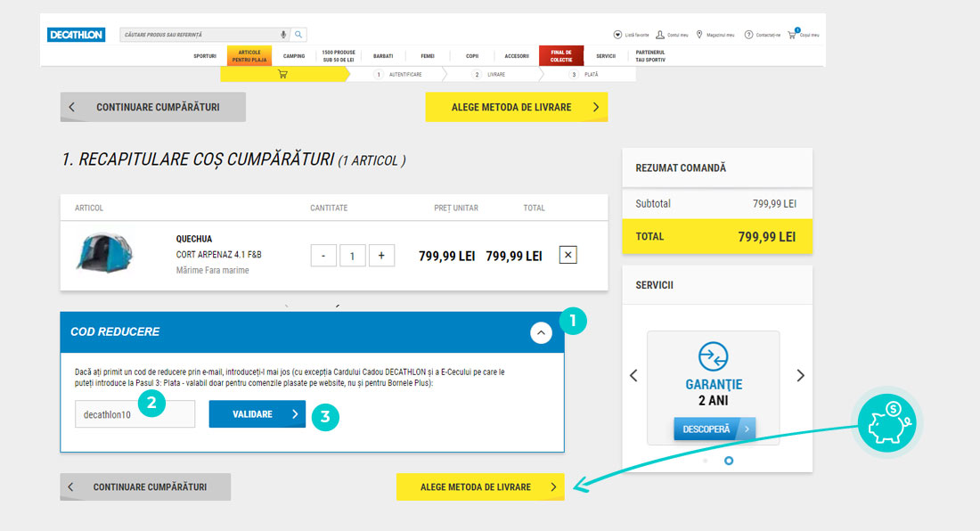
Task: Click bottom Alege metoda de livrare button
Action: [x=480, y=487]
